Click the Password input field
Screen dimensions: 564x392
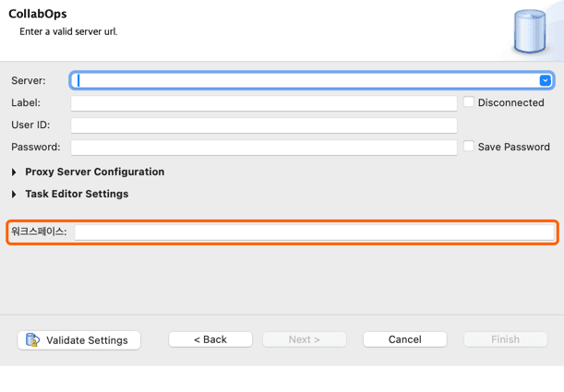click(264, 148)
